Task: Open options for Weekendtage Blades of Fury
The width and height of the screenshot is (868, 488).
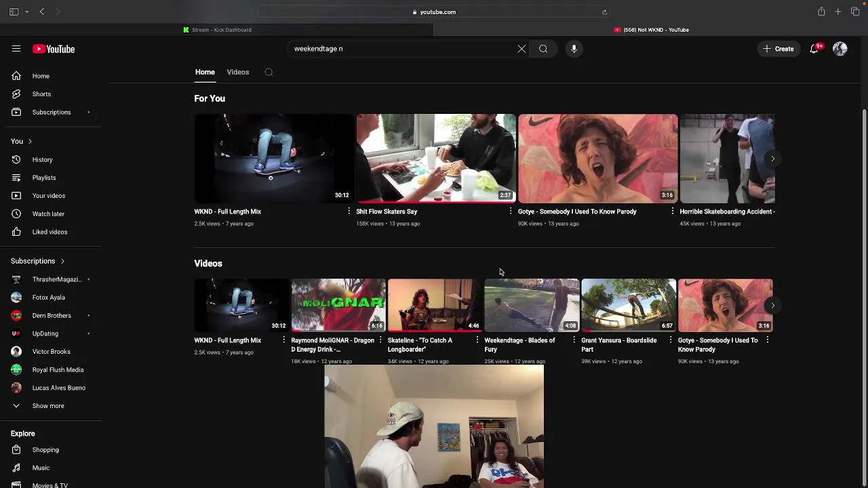Action: (x=574, y=340)
